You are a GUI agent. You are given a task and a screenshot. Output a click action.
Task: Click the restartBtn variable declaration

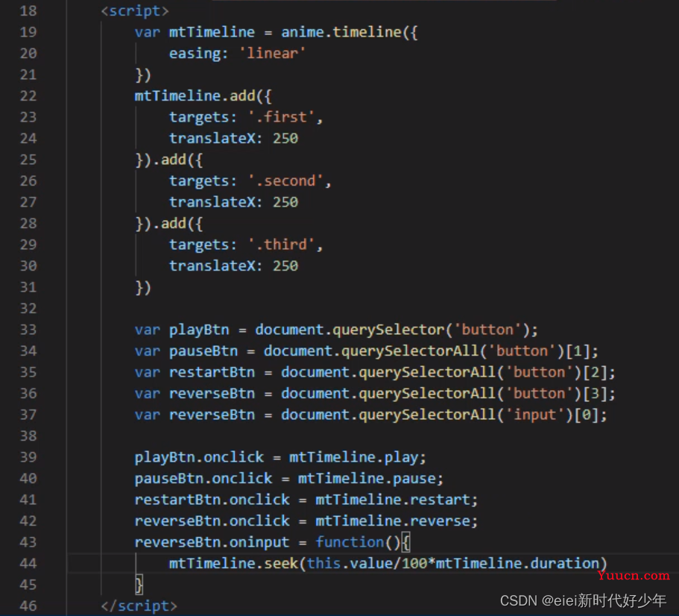point(212,372)
